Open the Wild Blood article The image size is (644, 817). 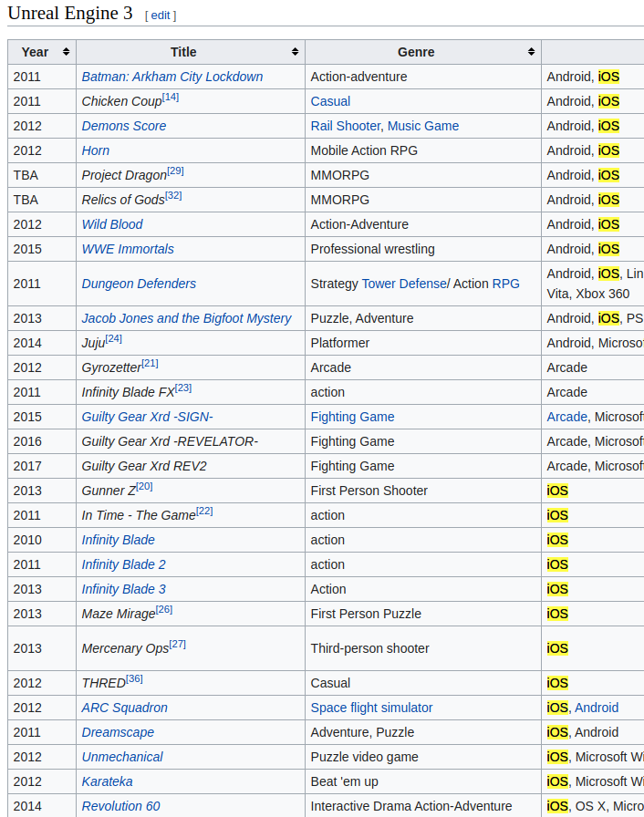[112, 224]
